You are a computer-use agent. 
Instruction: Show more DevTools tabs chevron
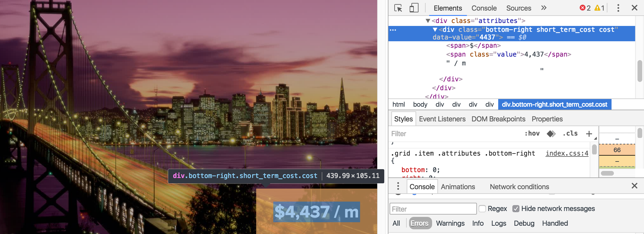(x=544, y=8)
